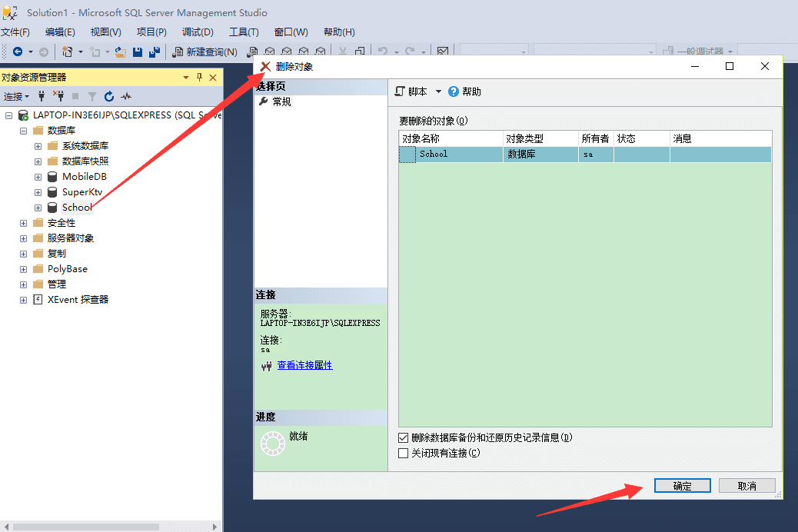Click the stop square icon in Object Explorer
The image size is (798, 532).
(x=75, y=95)
